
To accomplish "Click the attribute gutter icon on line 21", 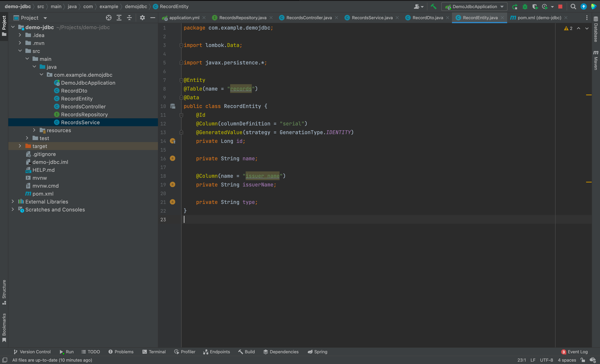I will pyautogui.click(x=172, y=202).
